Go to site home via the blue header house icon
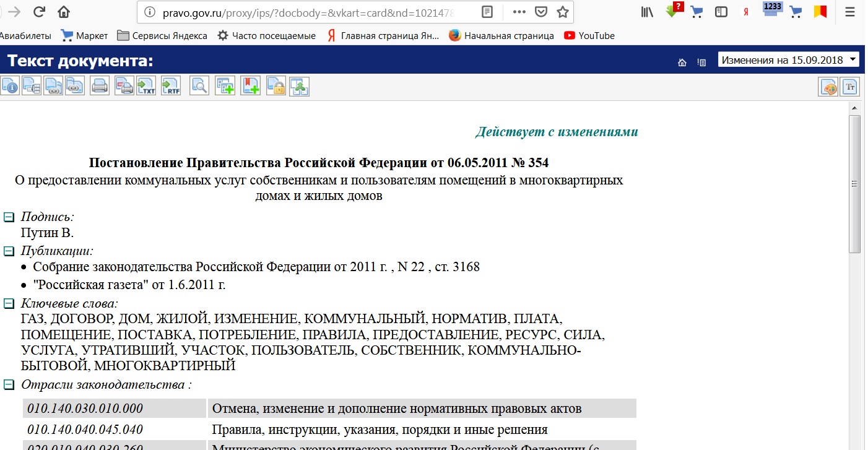Image resolution: width=868 pixels, height=450 pixels. pos(682,62)
